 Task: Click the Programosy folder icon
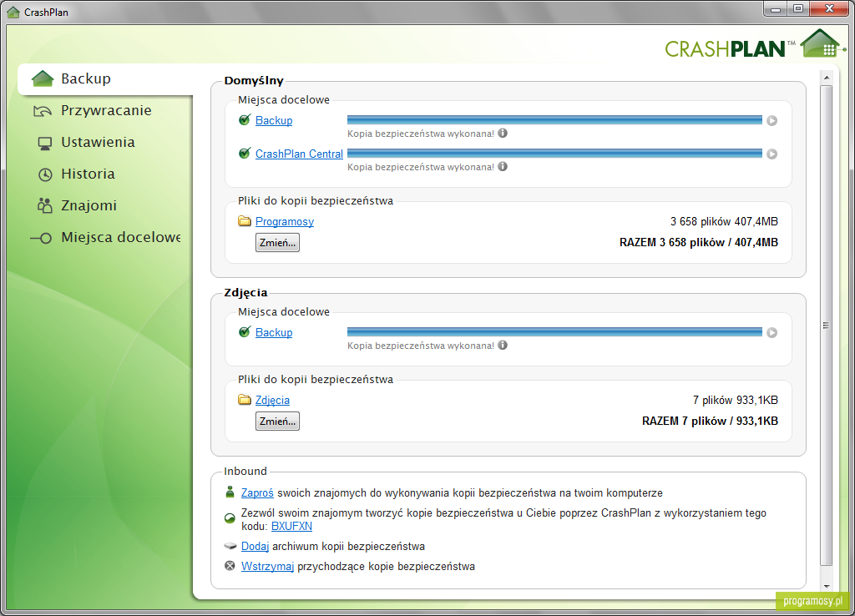tap(245, 221)
